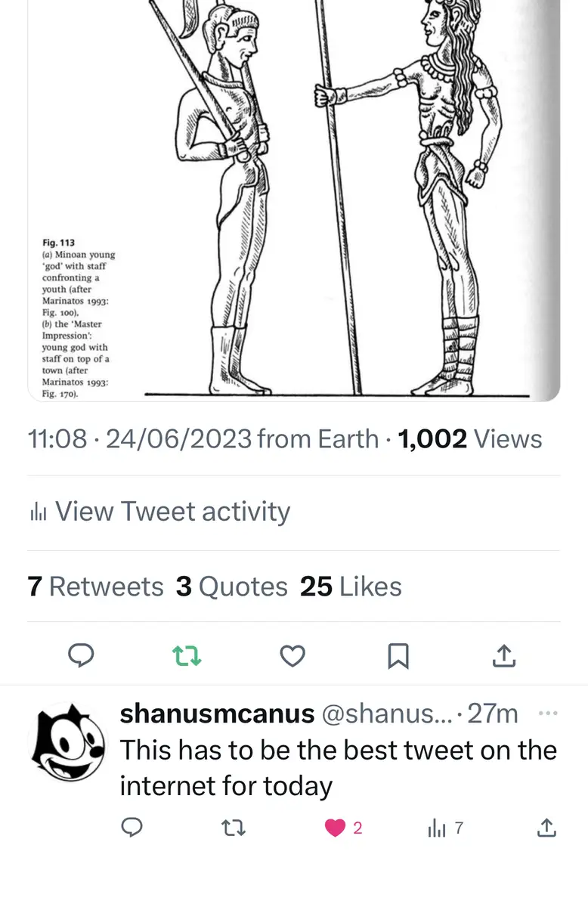Open View Tweet activity

172,512
